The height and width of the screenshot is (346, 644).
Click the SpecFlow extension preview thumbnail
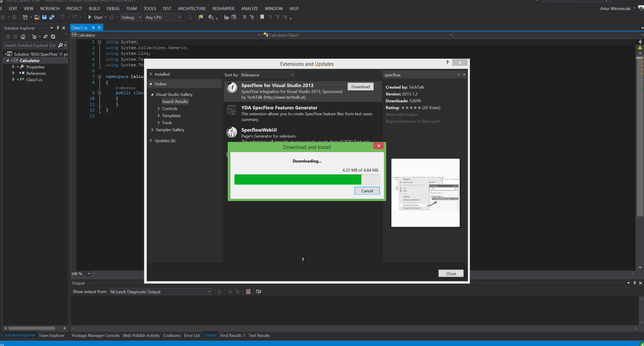click(425, 193)
